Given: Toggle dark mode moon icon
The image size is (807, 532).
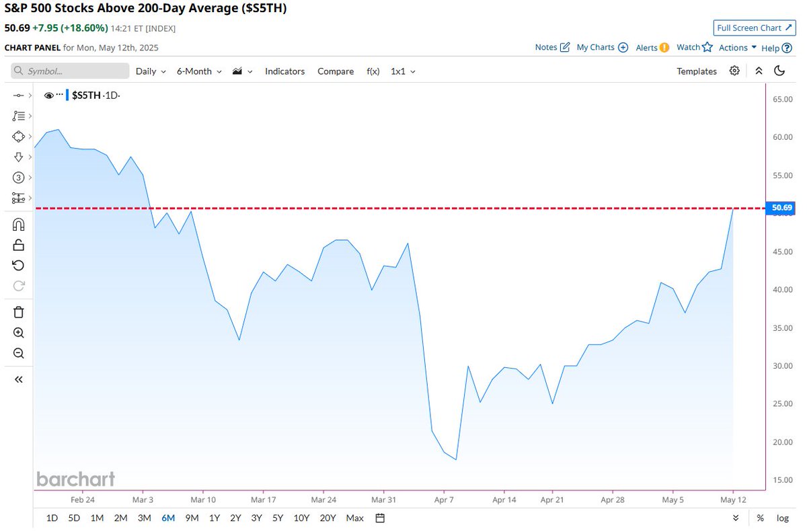Looking at the screenshot, I should [x=779, y=71].
